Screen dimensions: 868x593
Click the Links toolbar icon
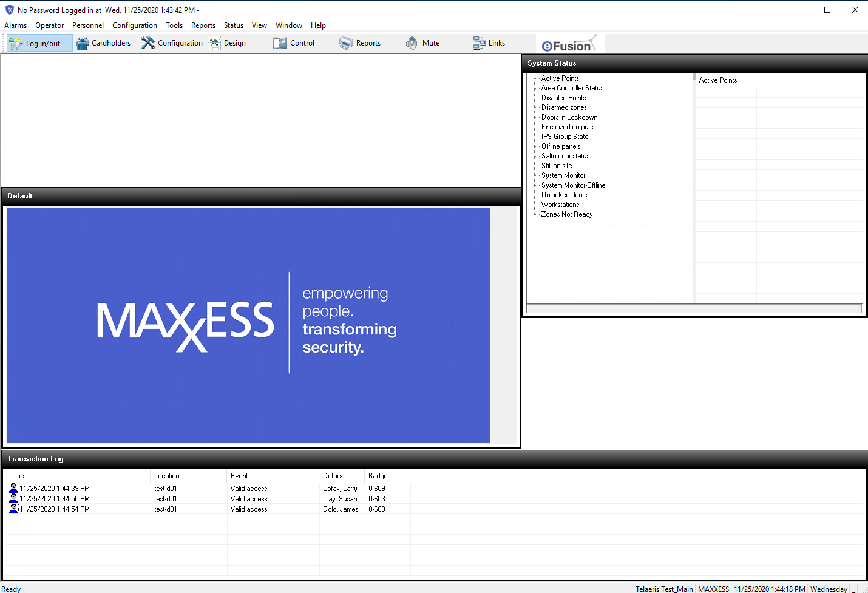(479, 43)
